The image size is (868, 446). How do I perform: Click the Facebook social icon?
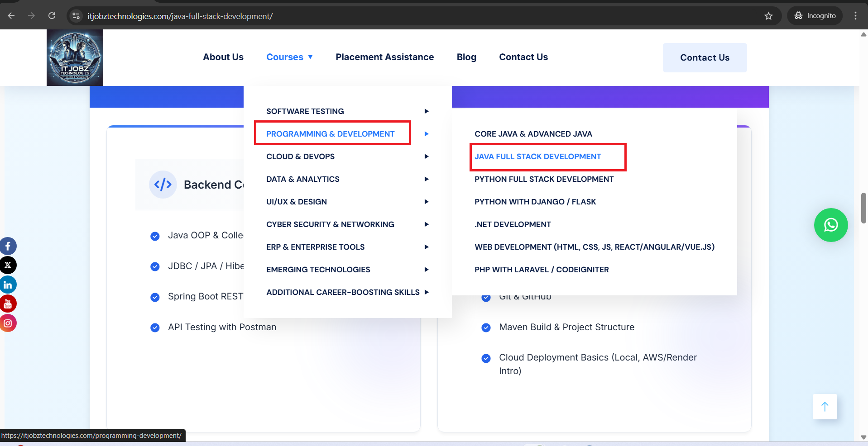click(8, 246)
